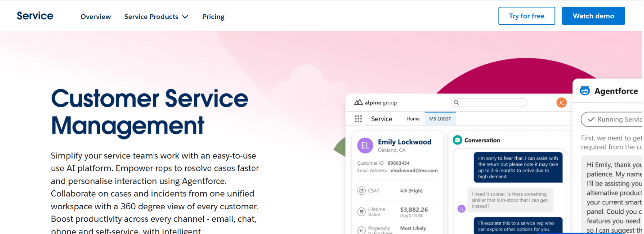The image size is (644, 234).
Task: Select the MS-10027 tab
Action: [440, 119]
